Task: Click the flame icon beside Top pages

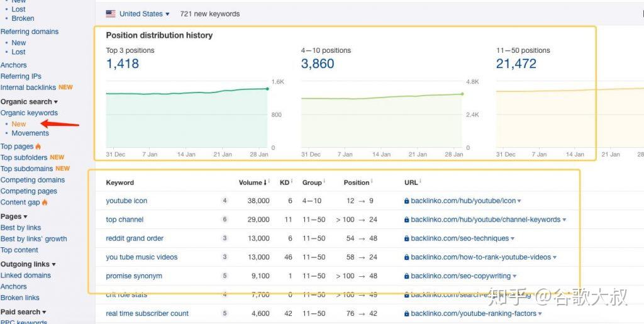Action: point(38,146)
